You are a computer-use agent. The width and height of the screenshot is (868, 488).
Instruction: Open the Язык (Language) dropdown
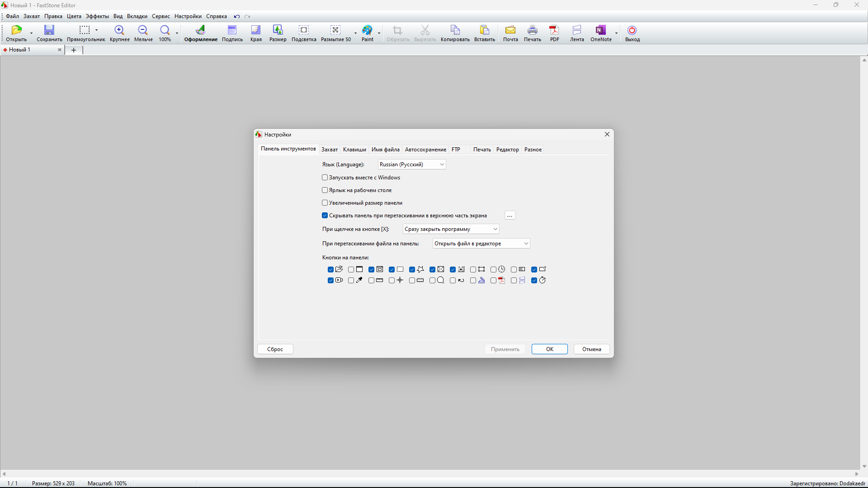tap(412, 164)
